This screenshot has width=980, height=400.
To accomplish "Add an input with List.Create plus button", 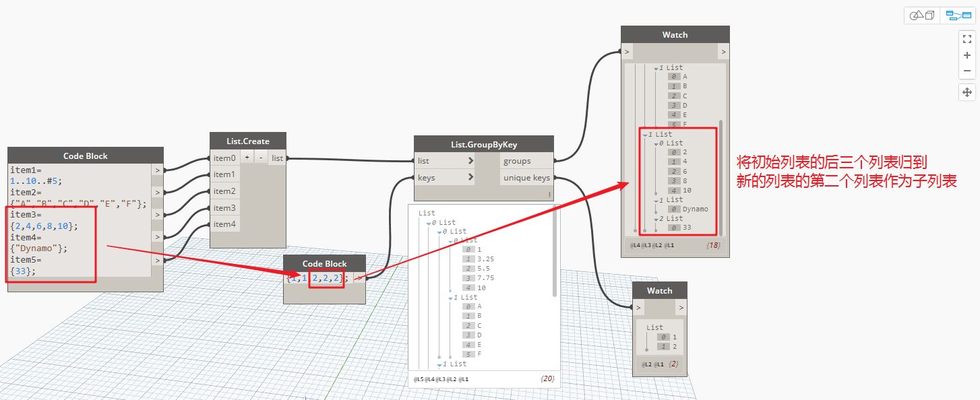I will click(247, 158).
